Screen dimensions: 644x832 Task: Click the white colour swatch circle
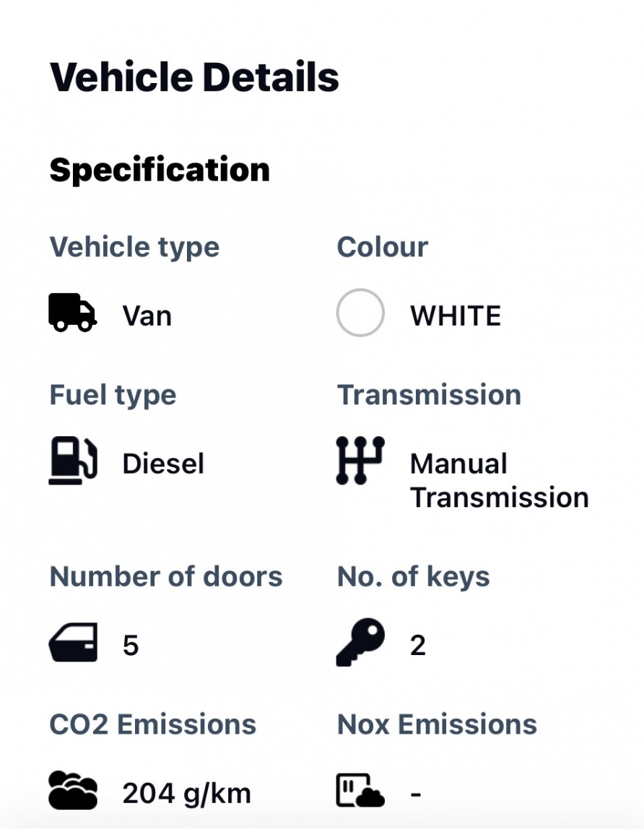point(360,313)
